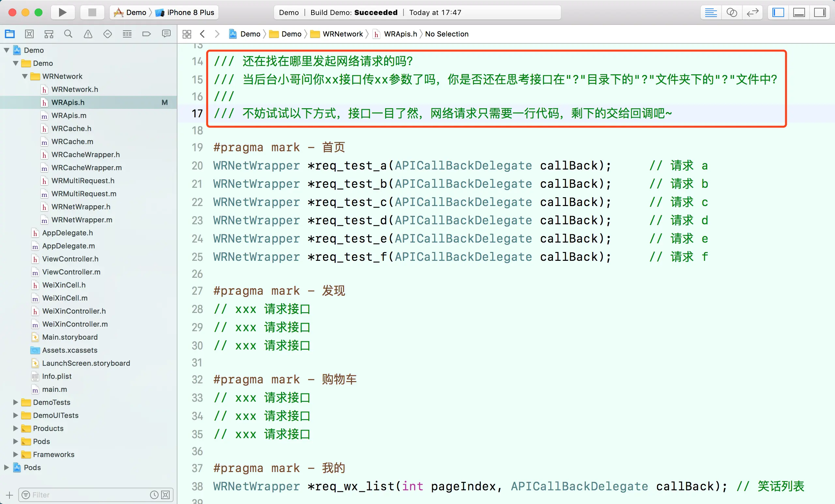This screenshot has width=835, height=504.
Task: Open the Source Control navigator icon
Action: tap(29, 34)
